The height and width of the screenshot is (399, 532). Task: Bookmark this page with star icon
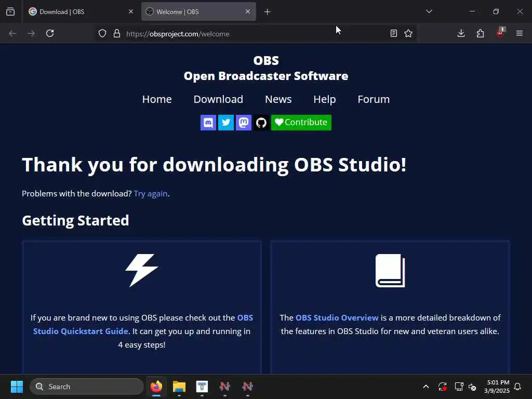coord(408,33)
